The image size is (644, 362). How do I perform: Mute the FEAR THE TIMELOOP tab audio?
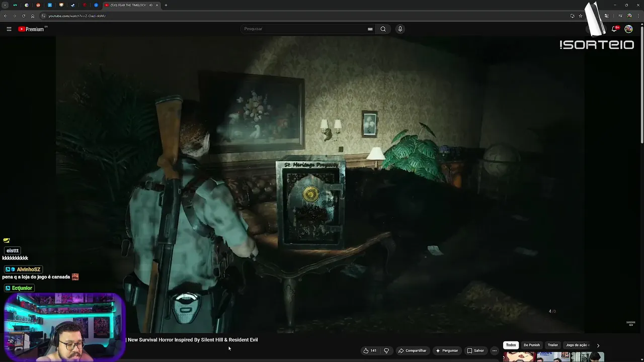pos(150,5)
